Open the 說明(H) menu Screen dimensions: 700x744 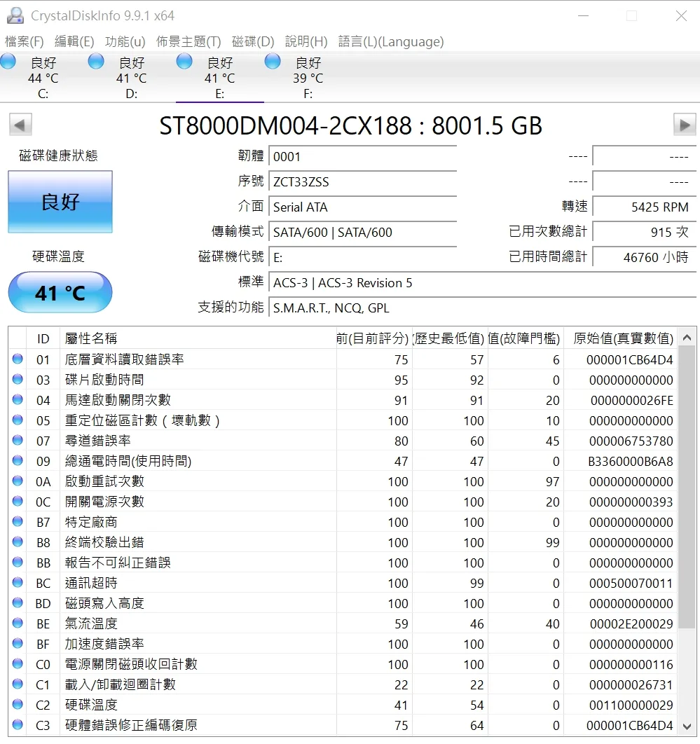point(306,42)
